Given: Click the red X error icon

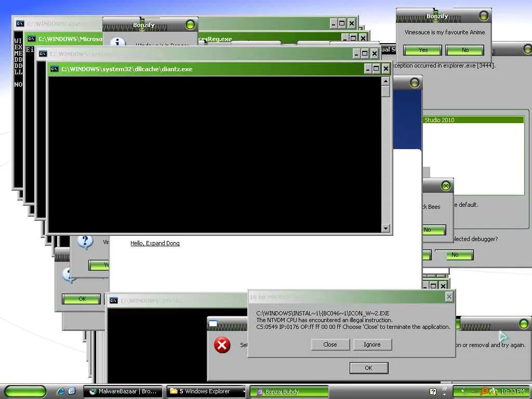Looking at the screenshot, I should 222,345.
